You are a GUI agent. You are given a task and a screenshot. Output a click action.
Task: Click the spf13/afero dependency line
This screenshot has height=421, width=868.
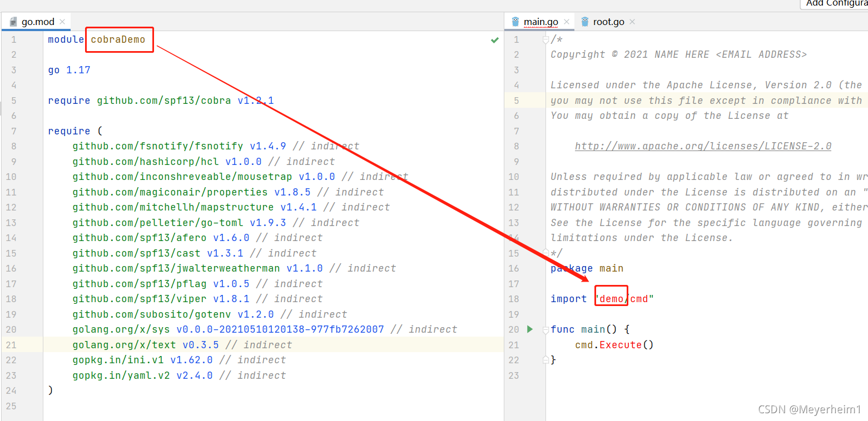[197, 238]
